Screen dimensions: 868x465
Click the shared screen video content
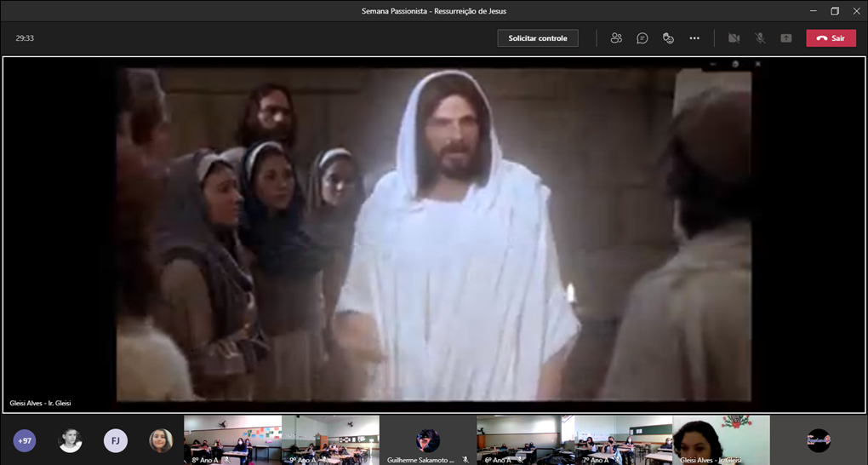coord(434,234)
